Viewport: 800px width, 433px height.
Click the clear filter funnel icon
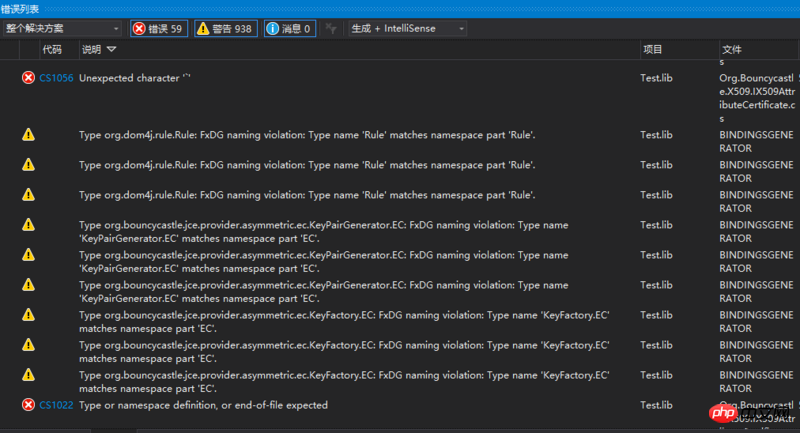click(x=331, y=29)
